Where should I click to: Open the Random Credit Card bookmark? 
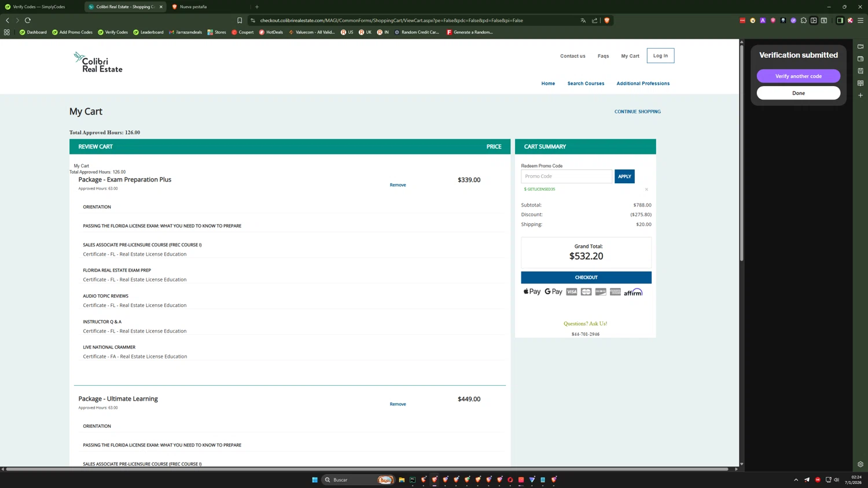[x=417, y=32]
